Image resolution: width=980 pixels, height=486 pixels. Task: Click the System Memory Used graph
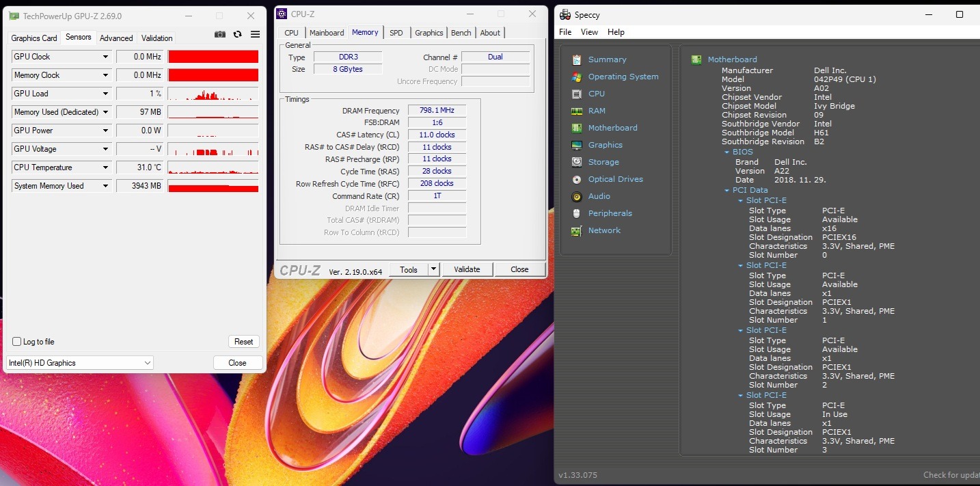pyautogui.click(x=213, y=186)
